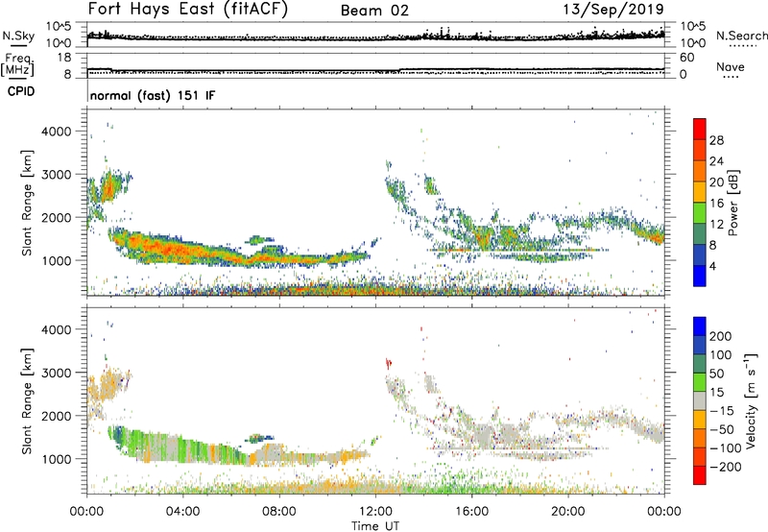
Task: Click the '200' velocity scale value
Action: pyautogui.click(x=721, y=336)
